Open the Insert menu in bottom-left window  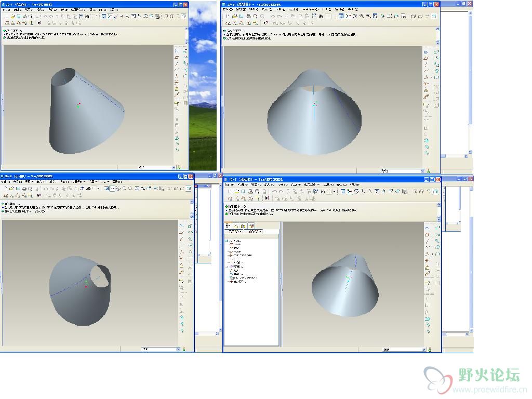[41, 182]
